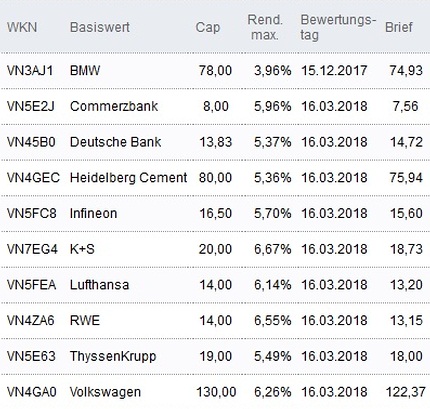Sort by the WKN column header
430x409 pixels.
pos(22,27)
